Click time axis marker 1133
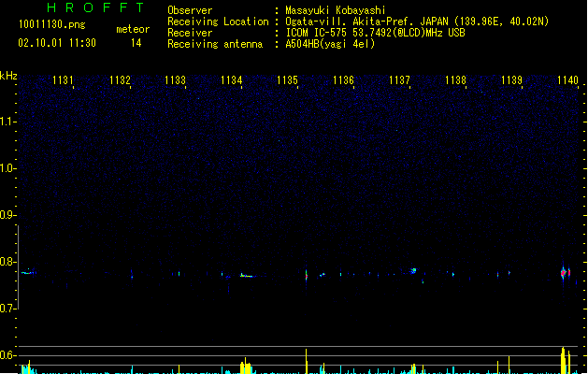This screenshot has width=588, height=374. click(175, 80)
